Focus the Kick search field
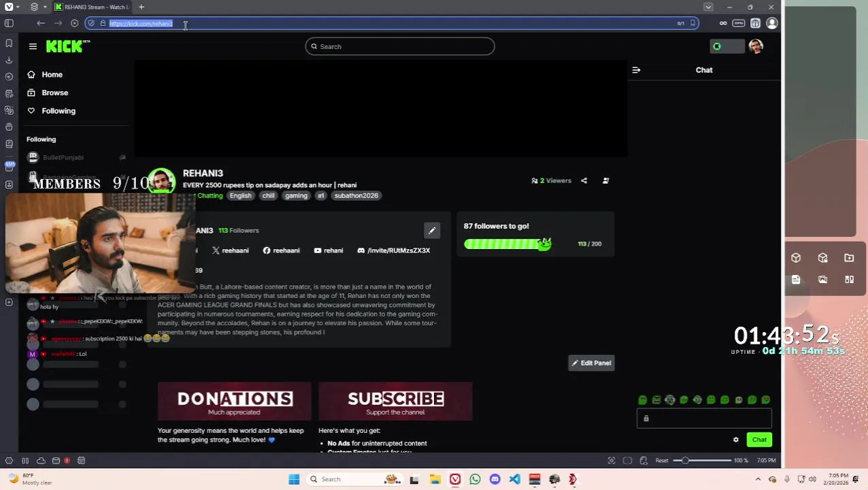This screenshot has height=490, width=868. click(400, 46)
